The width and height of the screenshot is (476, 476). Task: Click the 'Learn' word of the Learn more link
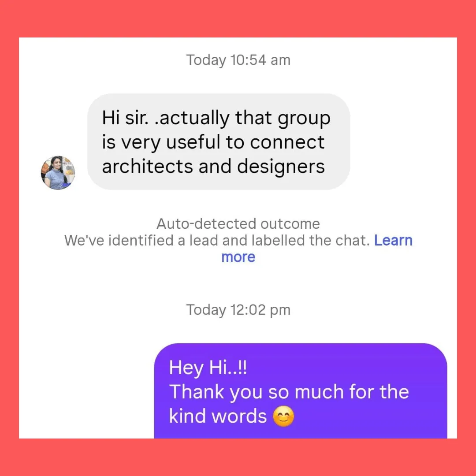point(393,241)
